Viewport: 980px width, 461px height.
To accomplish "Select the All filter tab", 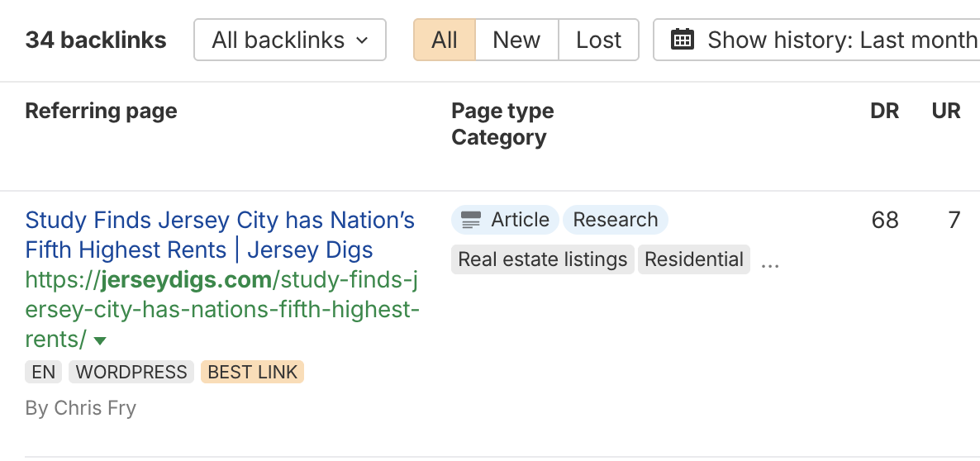I will [x=445, y=40].
